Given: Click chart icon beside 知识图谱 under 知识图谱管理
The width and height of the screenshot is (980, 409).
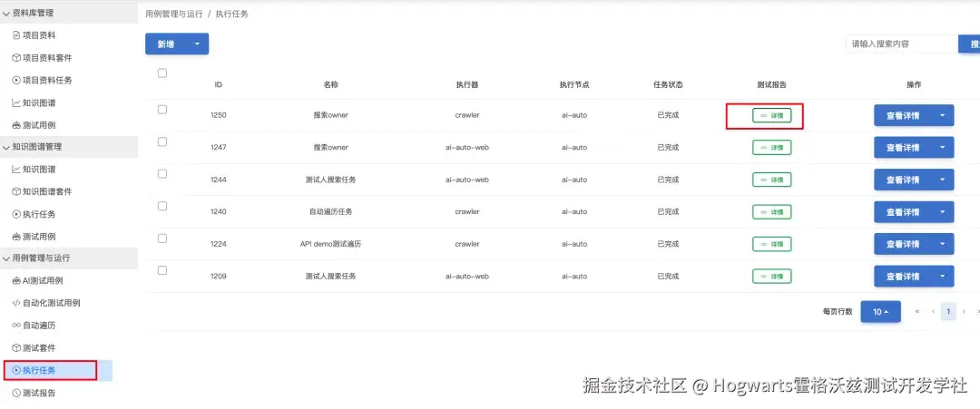Looking at the screenshot, I should coord(16,170).
